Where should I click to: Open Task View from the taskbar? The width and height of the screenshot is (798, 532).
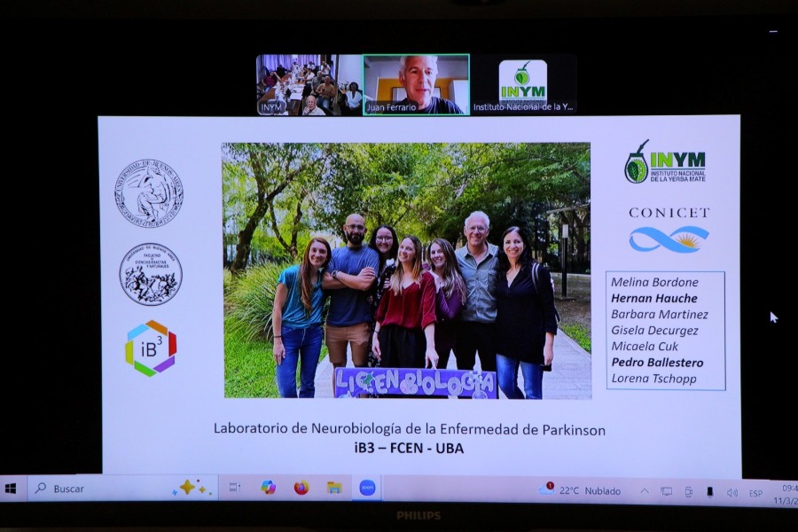pos(235,488)
